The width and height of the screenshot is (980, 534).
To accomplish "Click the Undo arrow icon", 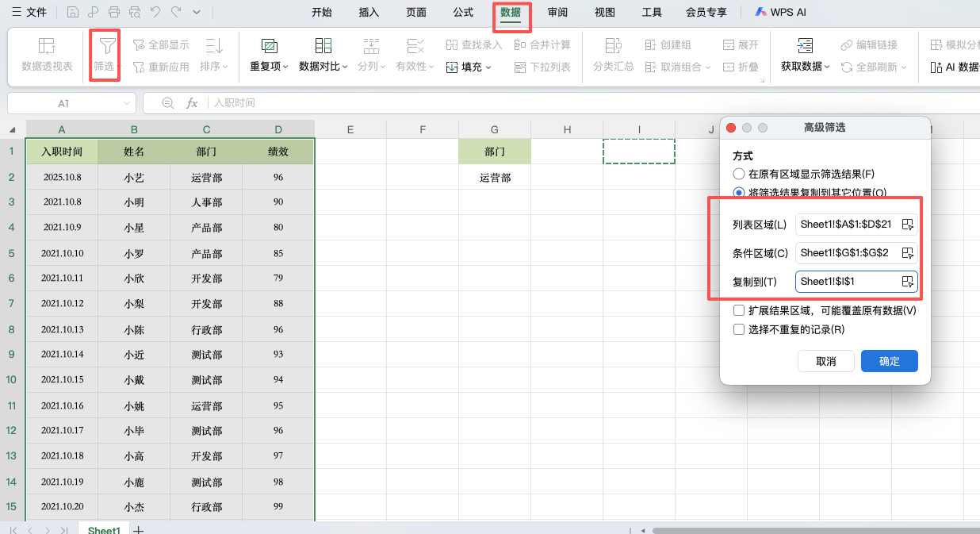I will [155, 12].
